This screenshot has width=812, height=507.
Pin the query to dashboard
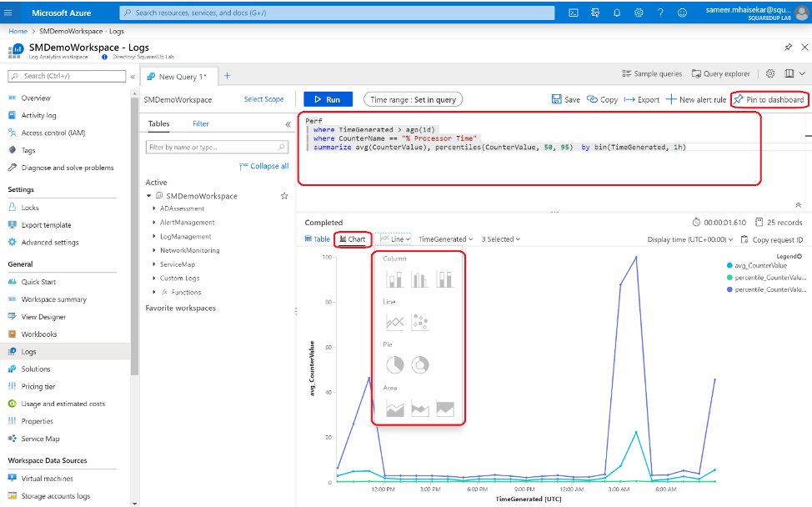click(x=768, y=98)
